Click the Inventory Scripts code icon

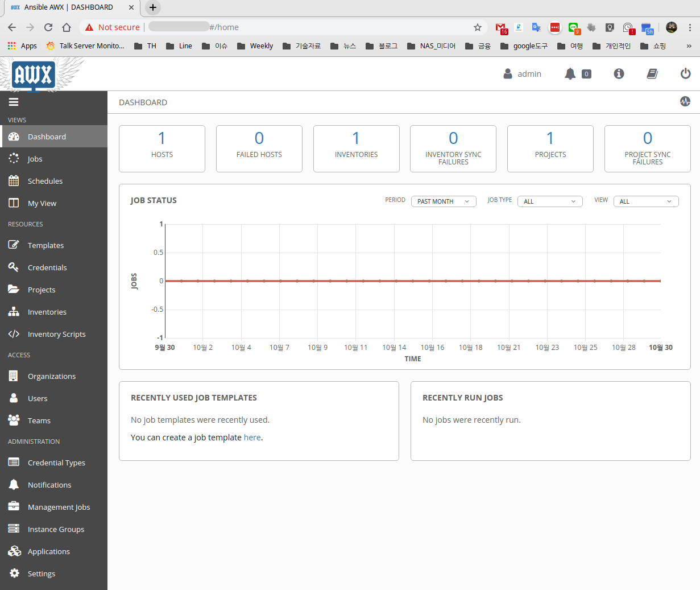tap(14, 334)
